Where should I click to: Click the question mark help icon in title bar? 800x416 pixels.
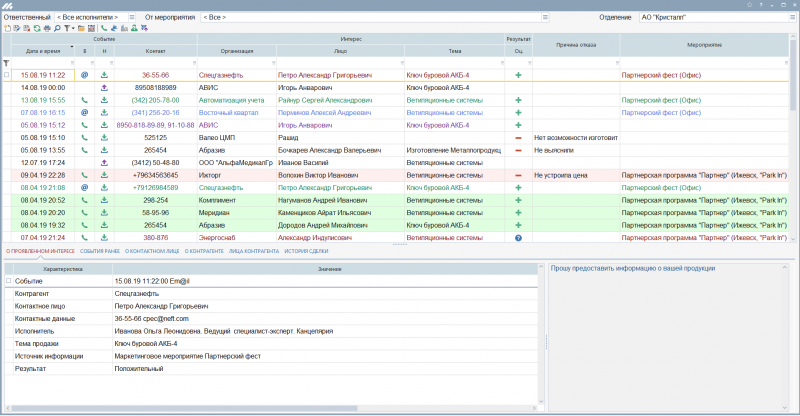point(761,5)
